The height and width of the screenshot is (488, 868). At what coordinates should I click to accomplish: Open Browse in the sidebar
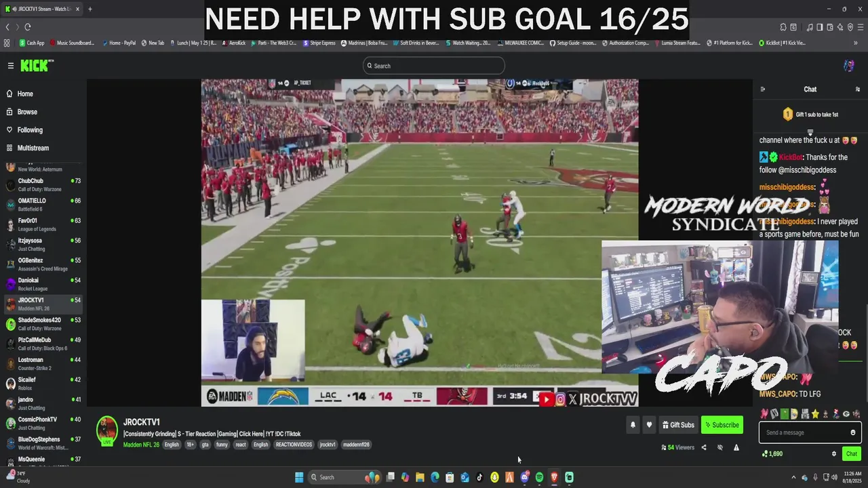click(x=27, y=112)
